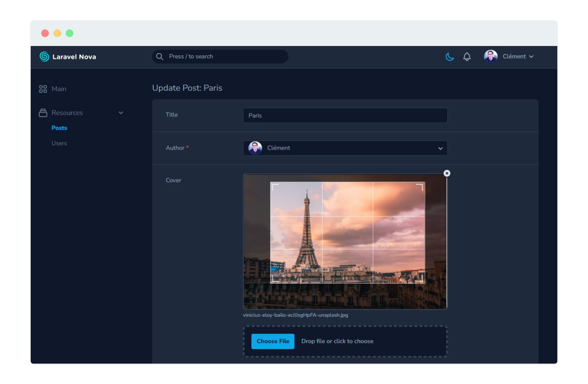This screenshot has height=384, width=588.
Task: Click the Drop file or click to choose area
Action: pyautogui.click(x=337, y=341)
